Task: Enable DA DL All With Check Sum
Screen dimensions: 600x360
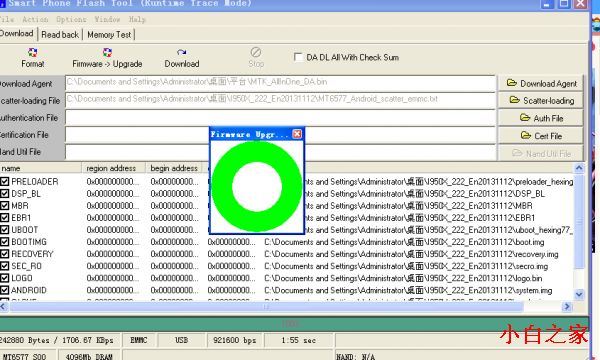Action: click(298, 57)
